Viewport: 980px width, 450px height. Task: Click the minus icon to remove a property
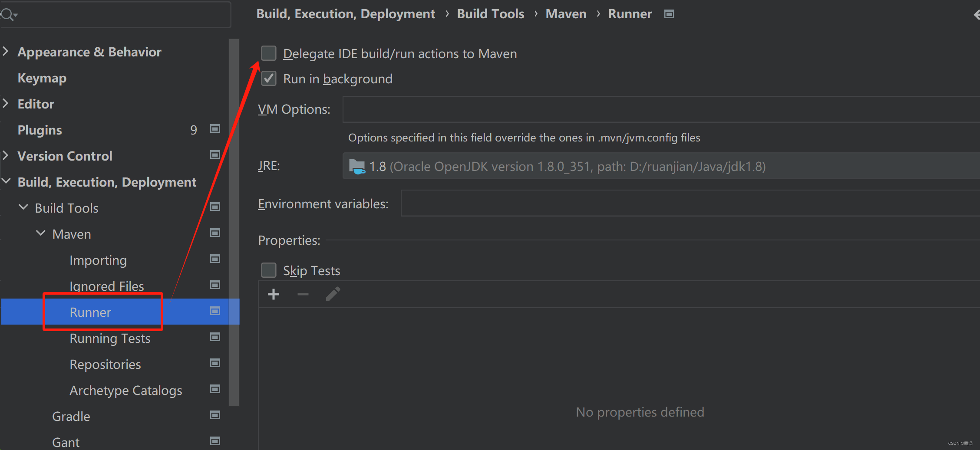click(303, 295)
